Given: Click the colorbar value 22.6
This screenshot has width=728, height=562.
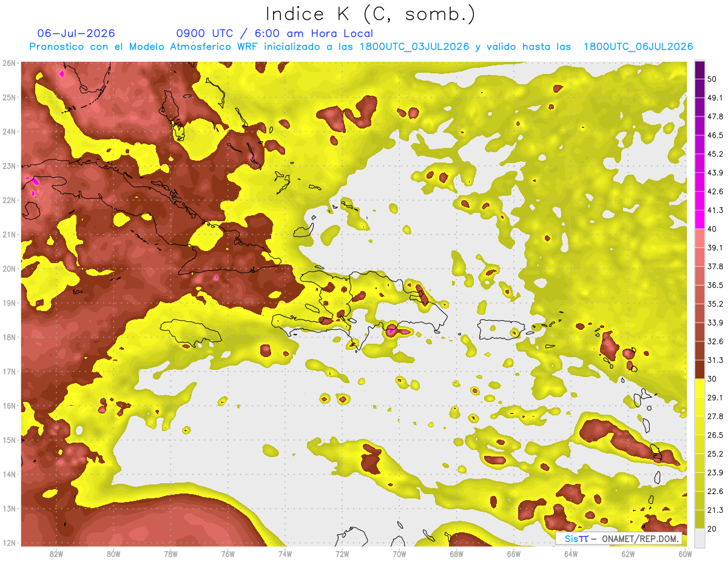Looking at the screenshot, I should click(x=715, y=491).
